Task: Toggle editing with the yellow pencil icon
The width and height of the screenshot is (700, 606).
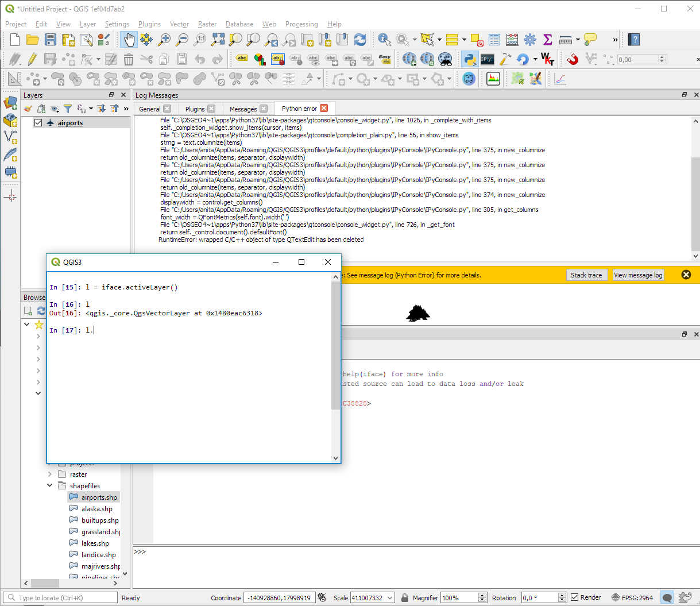Action: coord(33,59)
